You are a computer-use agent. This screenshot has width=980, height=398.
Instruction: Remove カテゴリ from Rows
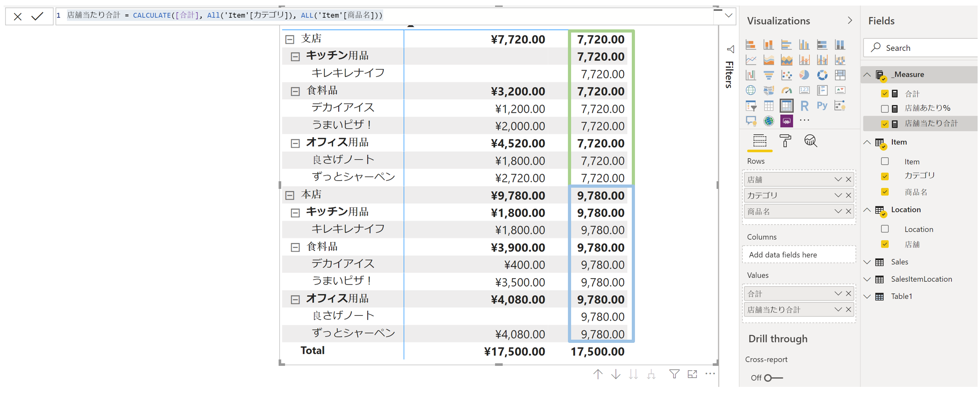pyautogui.click(x=848, y=195)
